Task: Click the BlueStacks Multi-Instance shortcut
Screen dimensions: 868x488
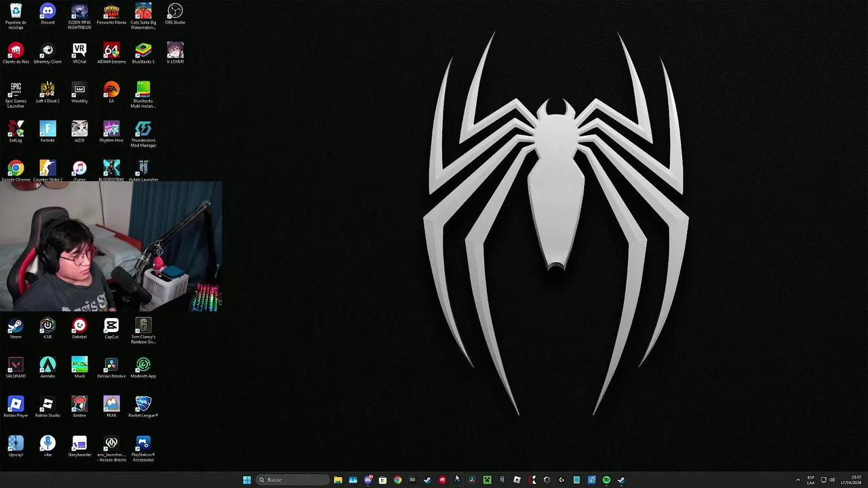Action: 143,95
